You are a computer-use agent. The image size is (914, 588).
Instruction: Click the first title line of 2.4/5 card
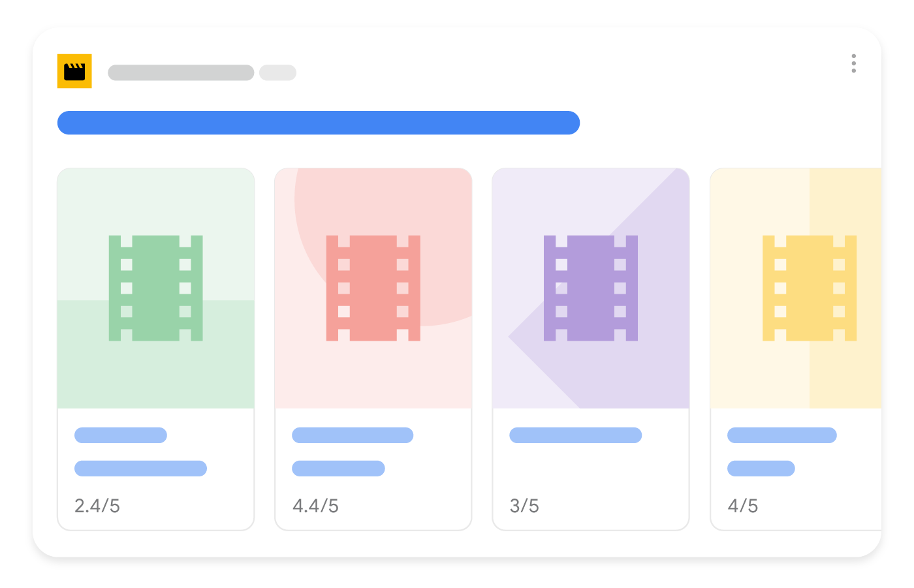(x=121, y=435)
